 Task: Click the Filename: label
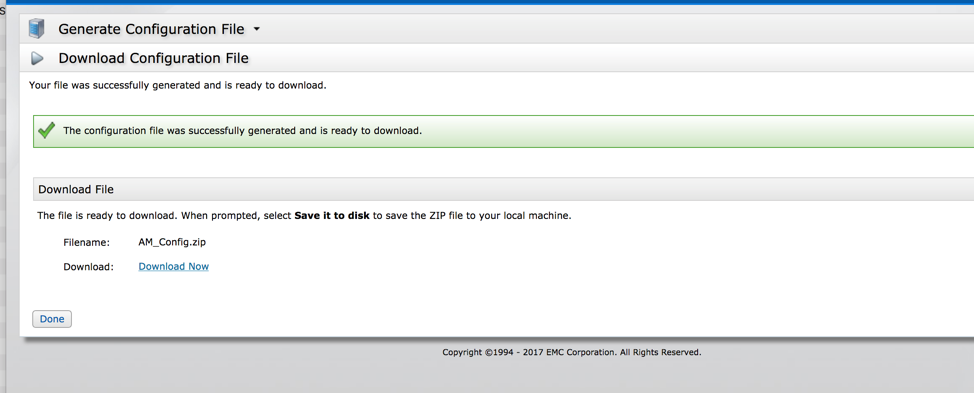[86, 242]
